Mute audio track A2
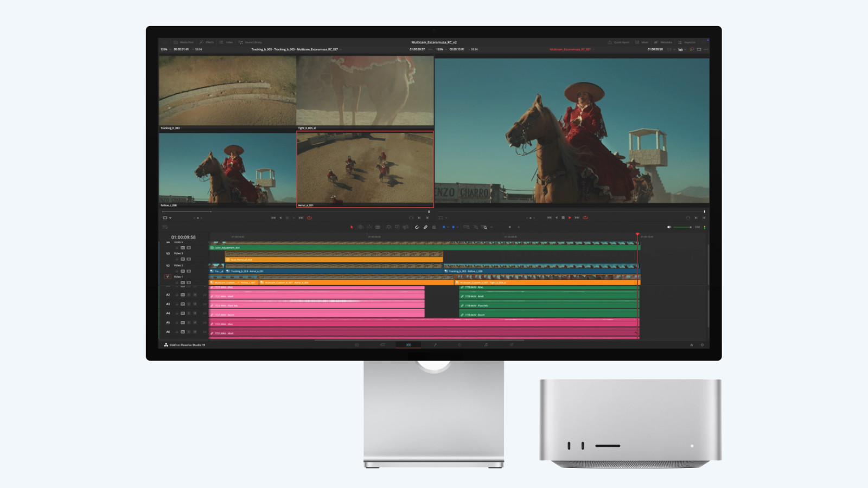The width and height of the screenshot is (868, 488). [195, 294]
